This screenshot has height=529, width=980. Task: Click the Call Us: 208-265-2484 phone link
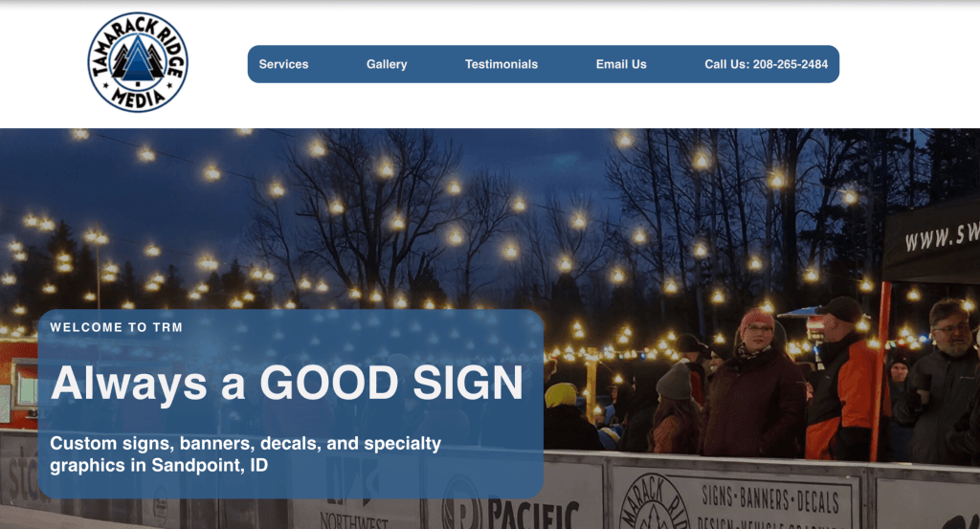pos(767,64)
